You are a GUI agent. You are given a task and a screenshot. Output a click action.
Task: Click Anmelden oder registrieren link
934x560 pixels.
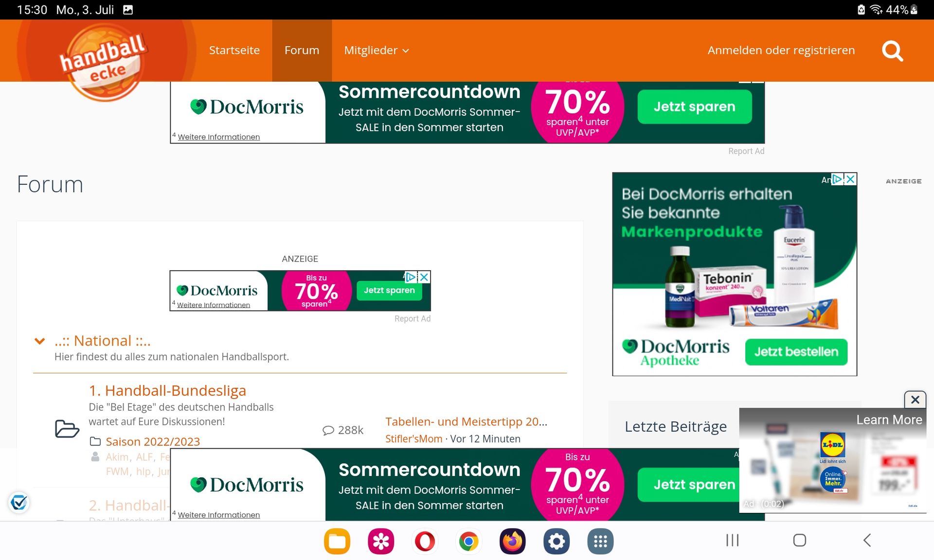click(781, 51)
